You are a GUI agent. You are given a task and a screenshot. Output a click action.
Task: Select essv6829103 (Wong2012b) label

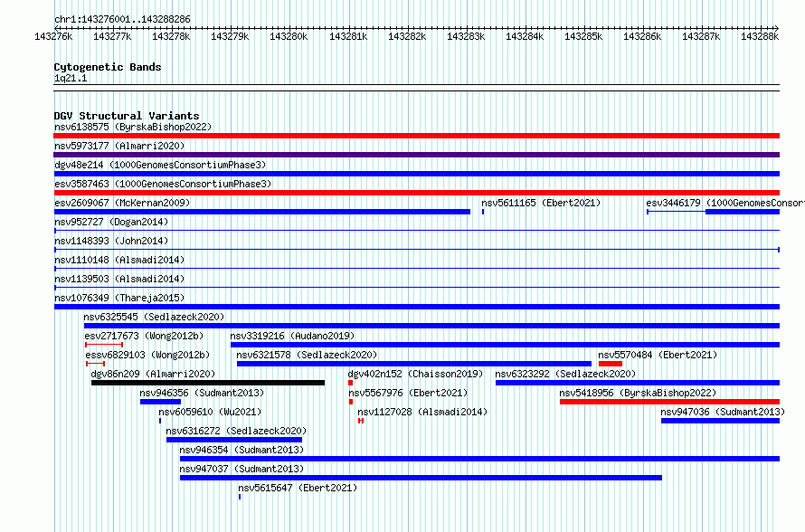(147, 355)
